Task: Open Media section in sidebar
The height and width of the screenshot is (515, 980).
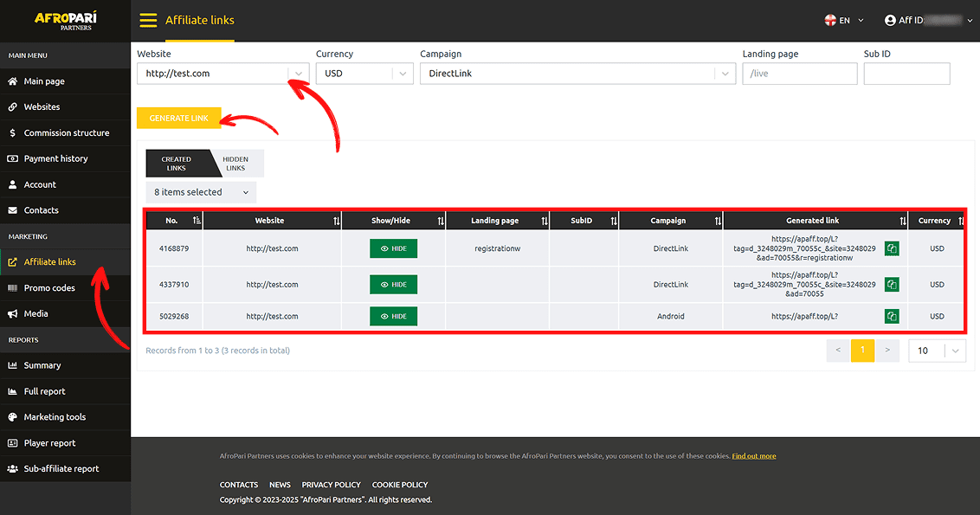Action: [x=35, y=314]
